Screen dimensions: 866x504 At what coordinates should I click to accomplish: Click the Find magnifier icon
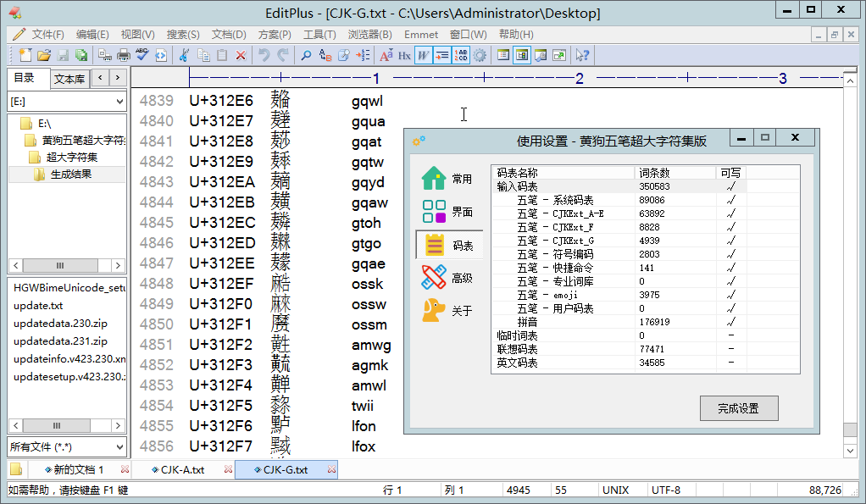[306, 55]
